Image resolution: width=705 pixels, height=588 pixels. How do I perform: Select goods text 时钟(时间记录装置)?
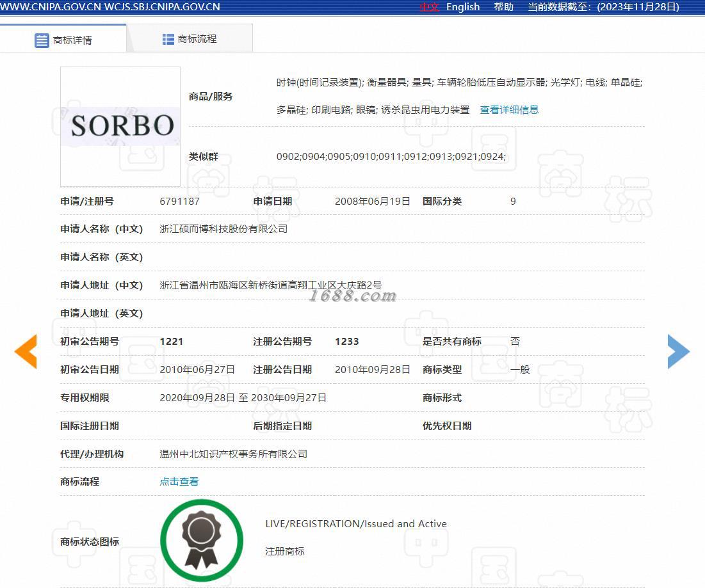click(320, 82)
